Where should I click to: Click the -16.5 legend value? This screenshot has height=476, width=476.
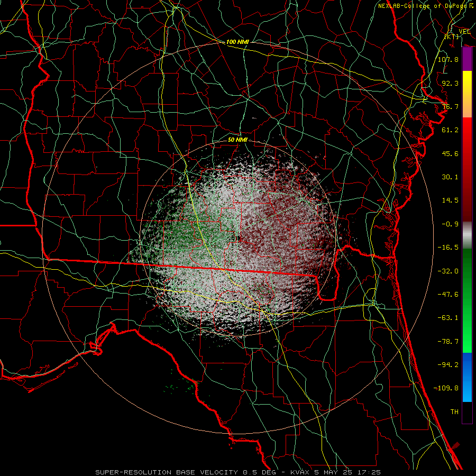tap(448, 248)
